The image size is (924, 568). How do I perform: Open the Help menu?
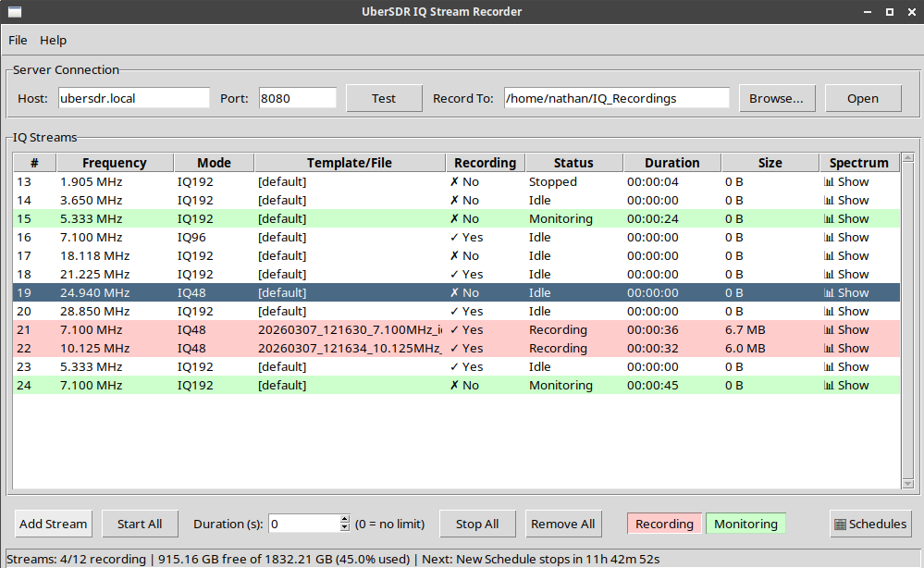pos(53,40)
